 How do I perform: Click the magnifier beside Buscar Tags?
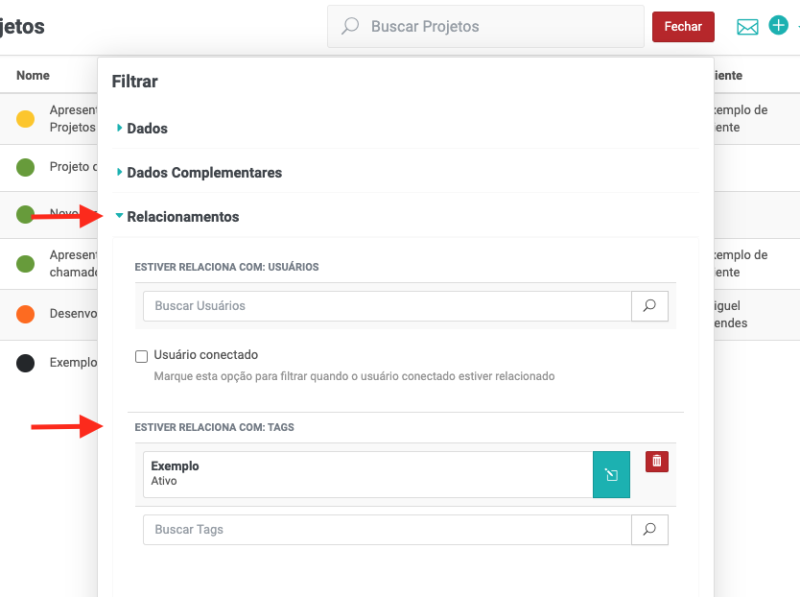[649, 530]
